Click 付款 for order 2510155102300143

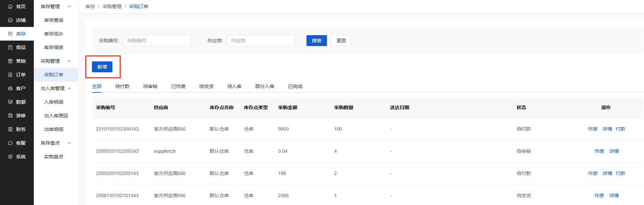coord(620,129)
